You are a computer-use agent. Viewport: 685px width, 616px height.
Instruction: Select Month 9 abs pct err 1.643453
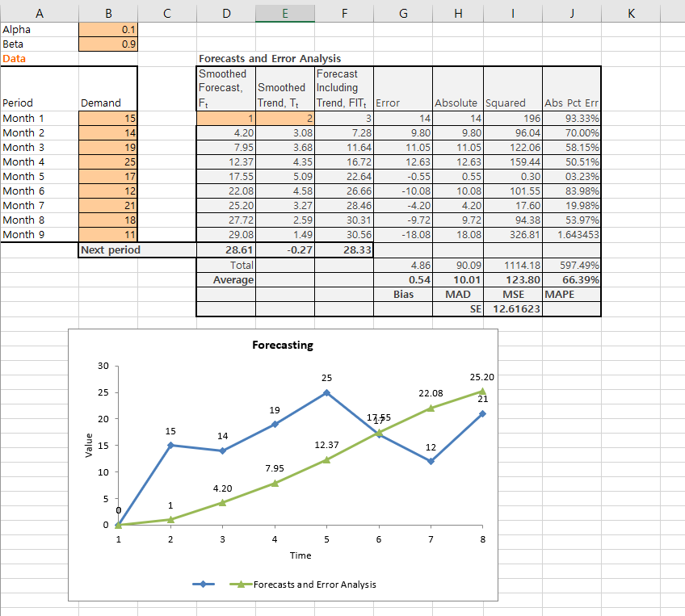(x=572, y=234)
